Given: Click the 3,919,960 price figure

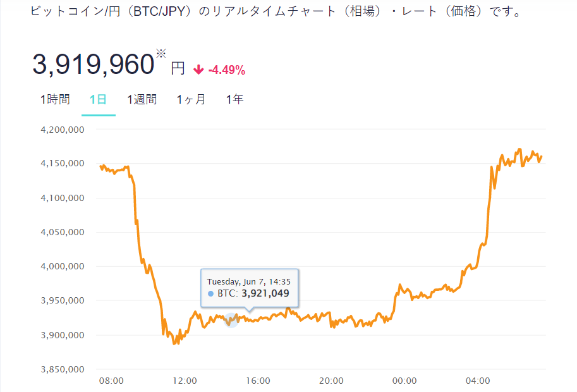Looking at the screenshot, I should 94,64.
